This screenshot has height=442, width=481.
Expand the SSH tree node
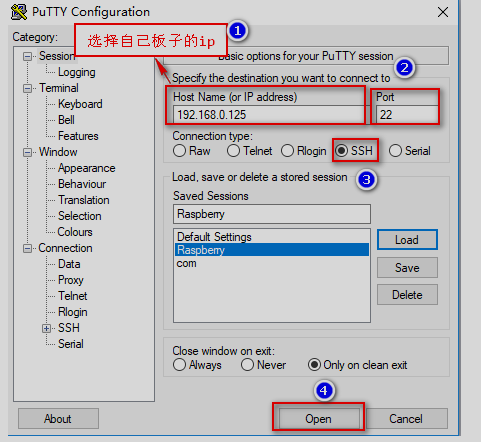(x=46, y=328)
